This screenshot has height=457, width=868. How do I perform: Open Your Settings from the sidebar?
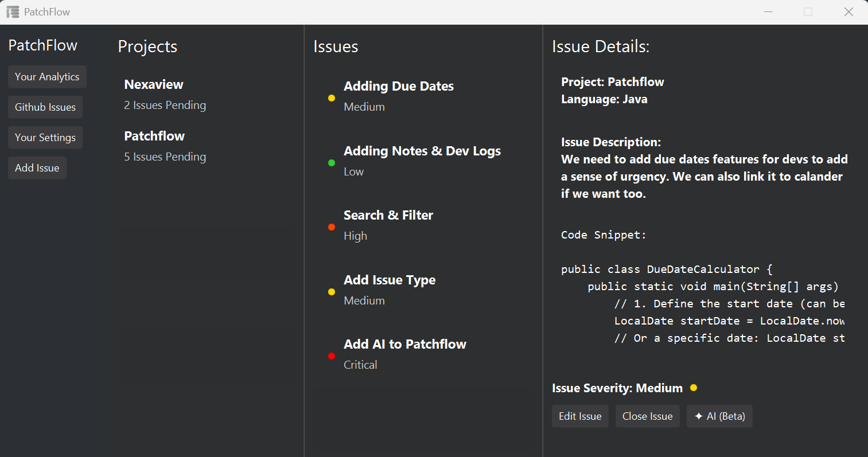45,138
